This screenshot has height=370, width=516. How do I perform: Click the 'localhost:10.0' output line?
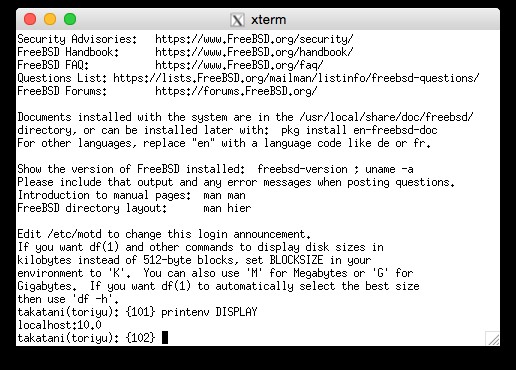[x=59, y=325]
